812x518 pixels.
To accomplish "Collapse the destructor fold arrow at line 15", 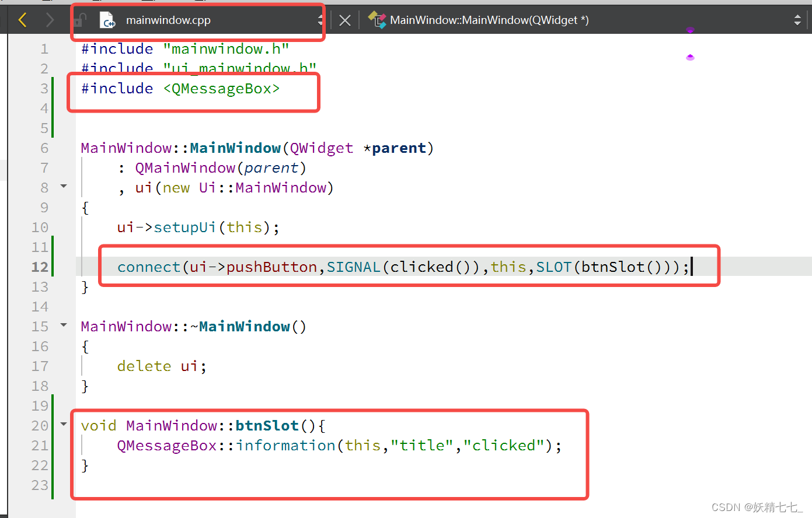I will tap(64, 325).
